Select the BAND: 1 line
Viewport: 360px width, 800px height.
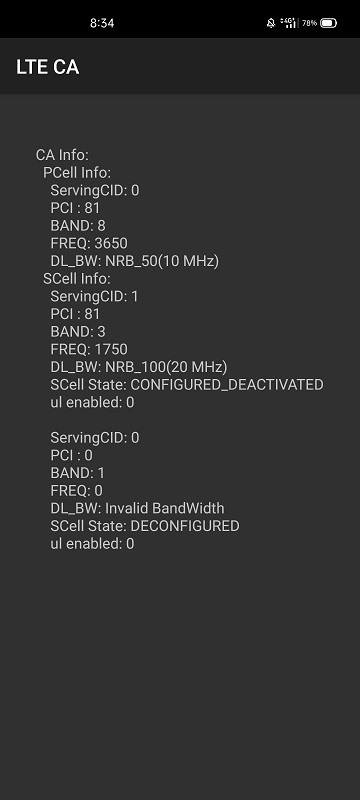click(78, 473)
